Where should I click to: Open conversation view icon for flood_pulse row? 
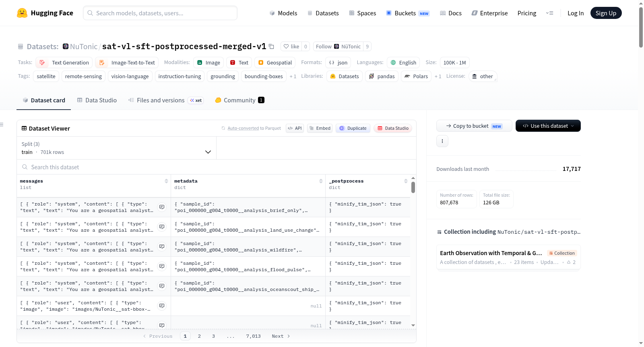pyautogui.click(x=162, y=266)
